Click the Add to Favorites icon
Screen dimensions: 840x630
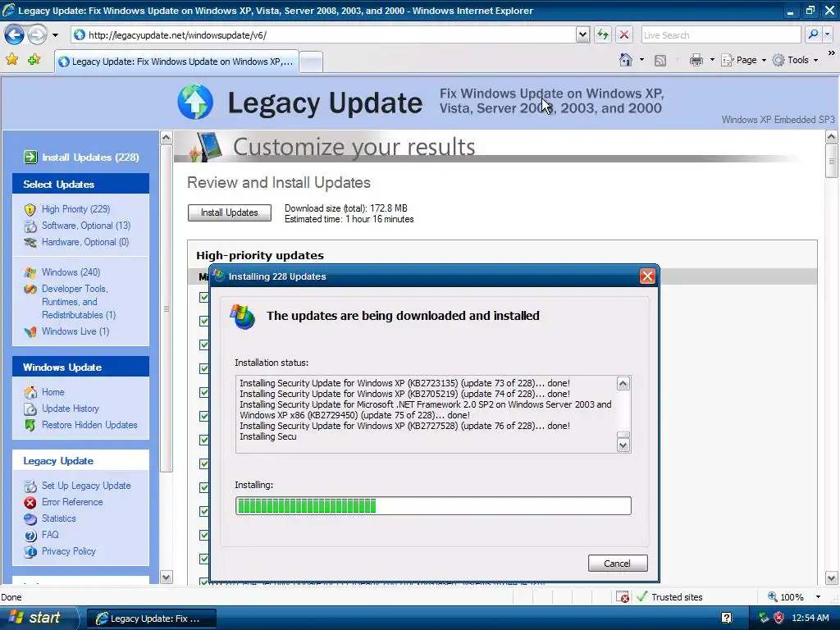(x=34, y=59)
